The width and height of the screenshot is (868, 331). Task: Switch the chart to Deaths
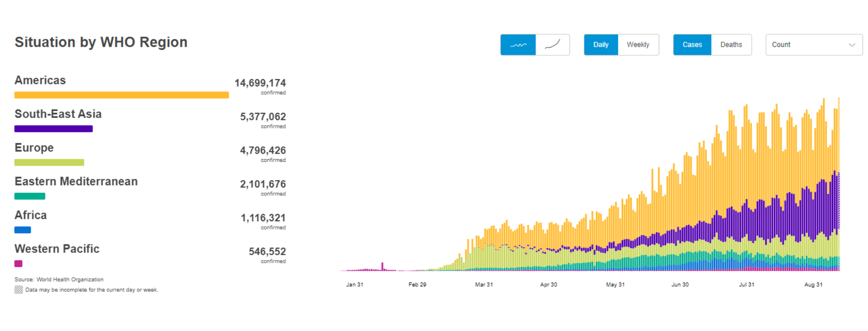[731, 45]
